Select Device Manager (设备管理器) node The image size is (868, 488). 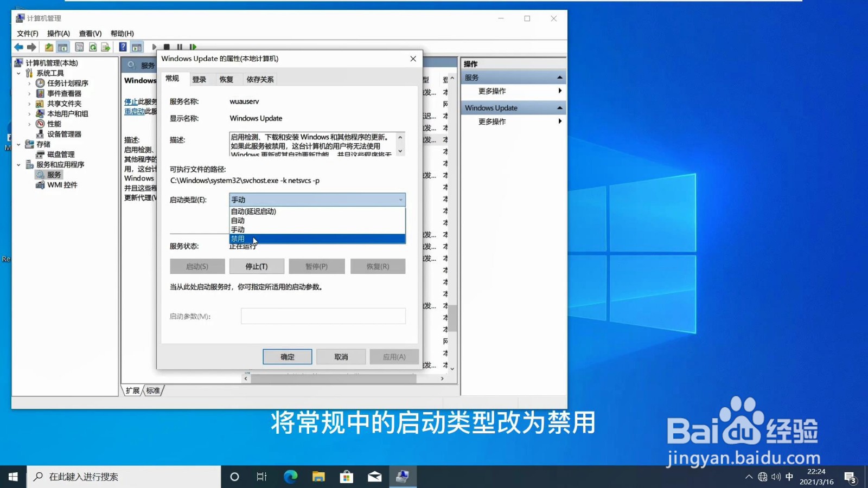click(x=64, y=134)
